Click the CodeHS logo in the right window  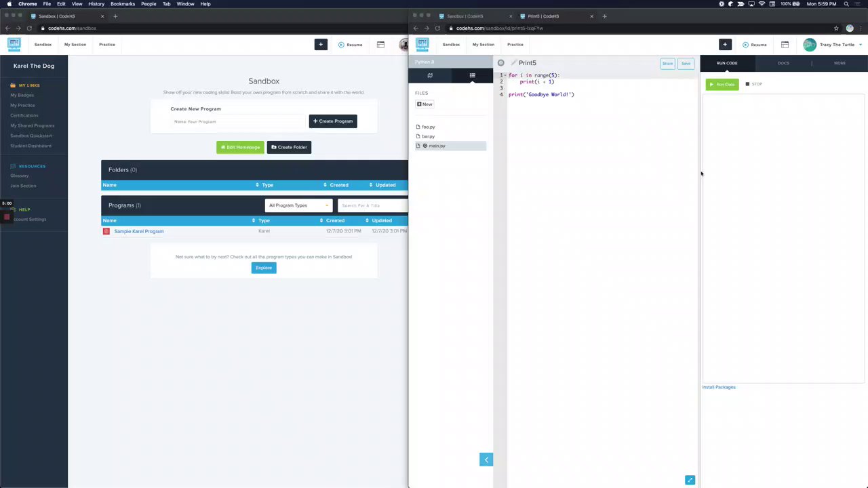pyautogui.click(x=422, y=45)
